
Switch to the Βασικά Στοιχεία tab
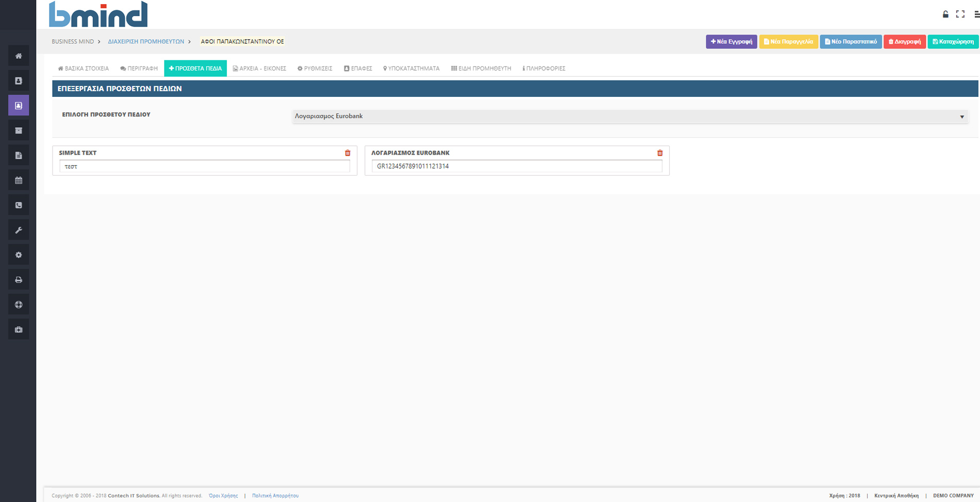tap(83, 69)
